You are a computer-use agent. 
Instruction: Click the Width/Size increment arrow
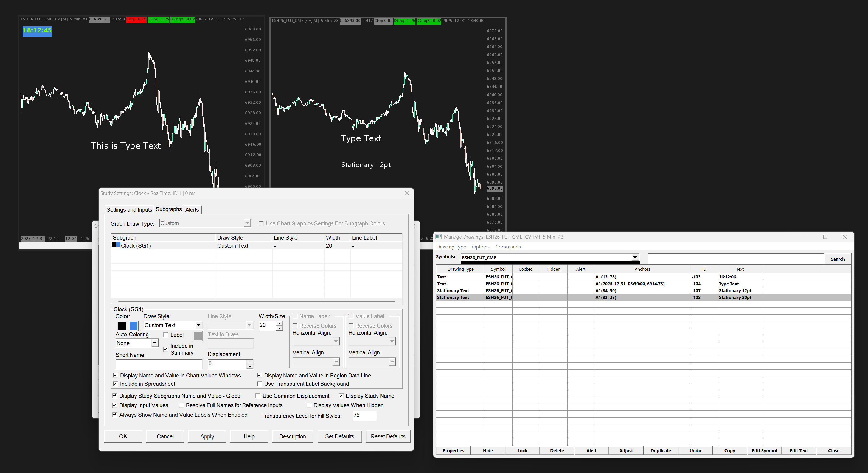(x=279, y=323)
